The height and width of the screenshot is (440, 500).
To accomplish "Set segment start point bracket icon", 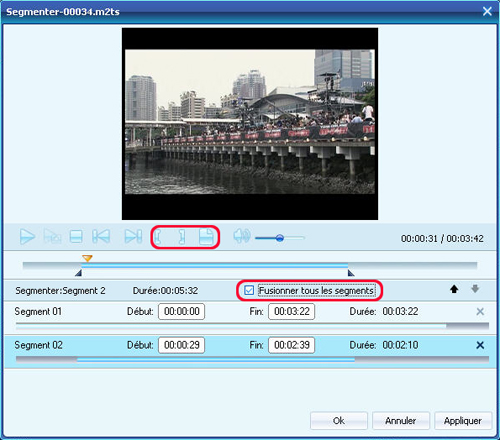I will coord(158,237).
